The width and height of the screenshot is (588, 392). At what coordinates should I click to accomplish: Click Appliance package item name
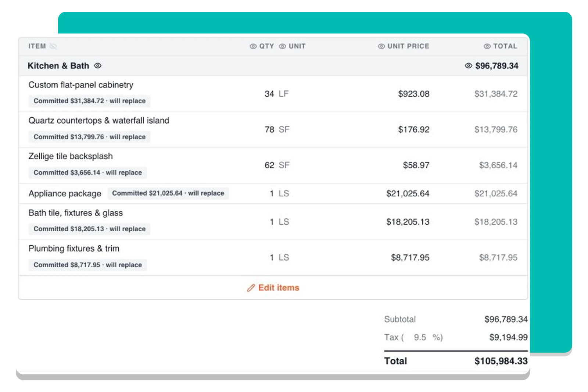65,193
